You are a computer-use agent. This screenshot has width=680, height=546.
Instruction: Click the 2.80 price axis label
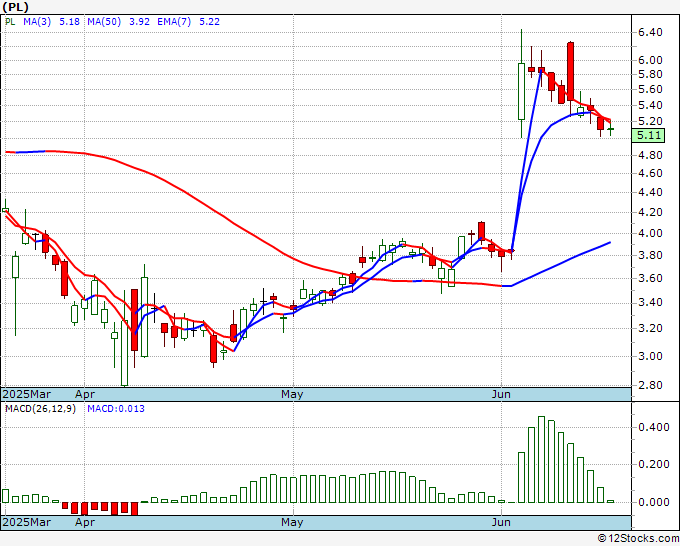650,385
